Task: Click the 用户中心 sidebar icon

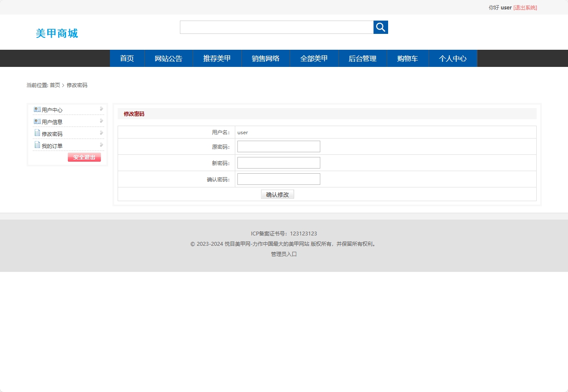Action: tap(36, 109)
